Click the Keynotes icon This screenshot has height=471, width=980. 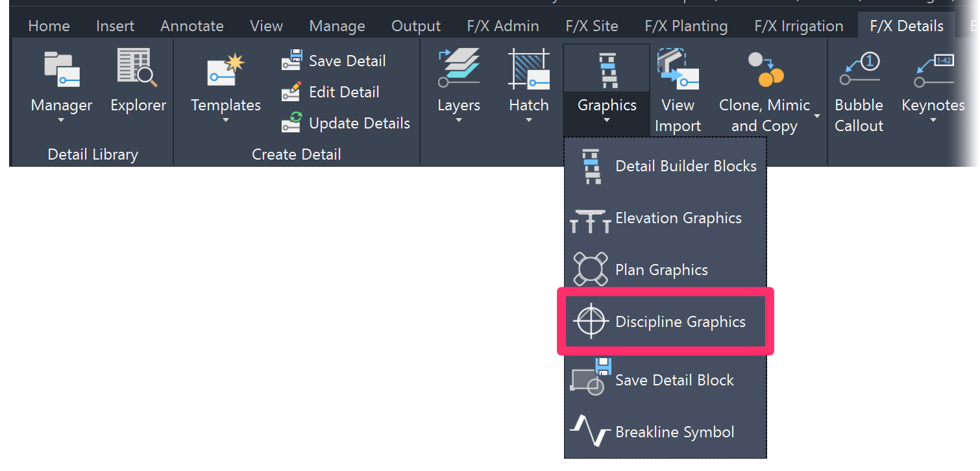point(933,71)
